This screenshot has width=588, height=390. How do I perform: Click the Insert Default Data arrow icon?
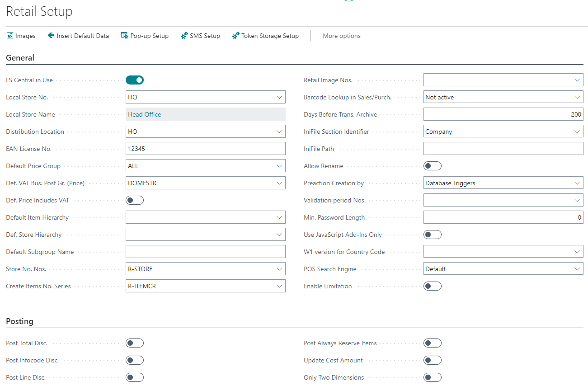(51, 36)
